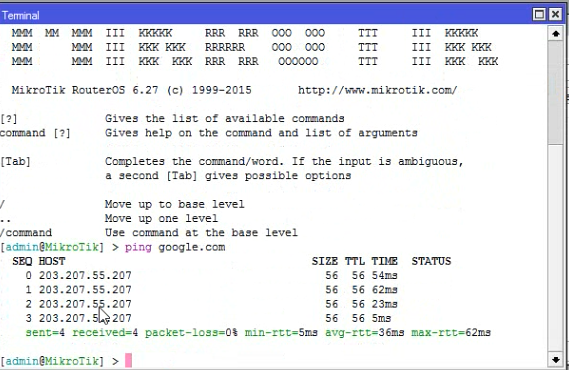
Task: Click 'Move up to base level' text
Action: (x=175, y=204)
